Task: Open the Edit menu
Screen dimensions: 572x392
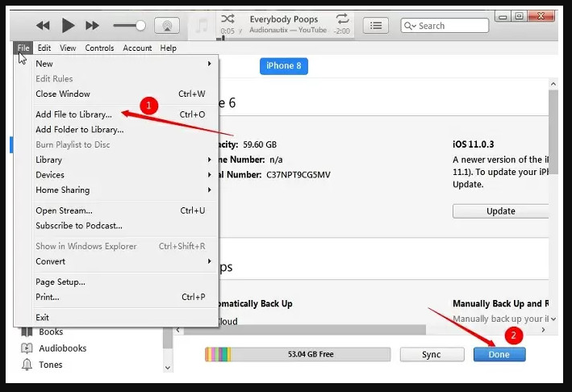Action: [x=44, y=48]
